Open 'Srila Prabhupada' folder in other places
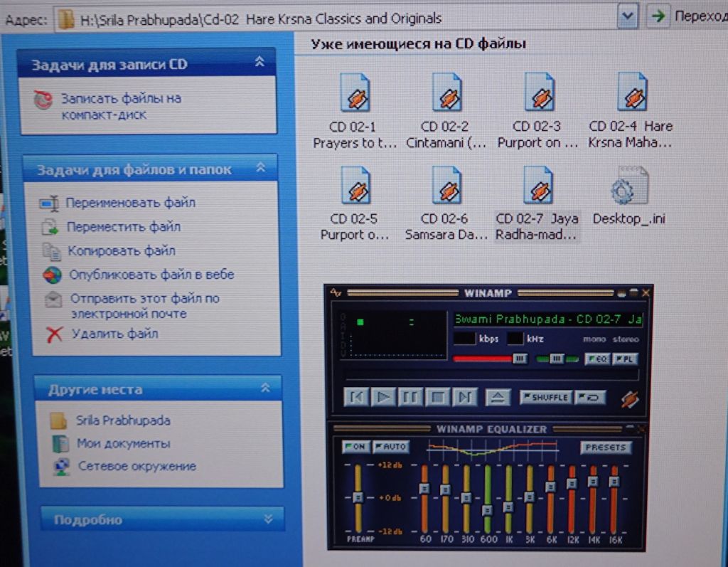The image size is (728, 567). click(x=123, y=420)
